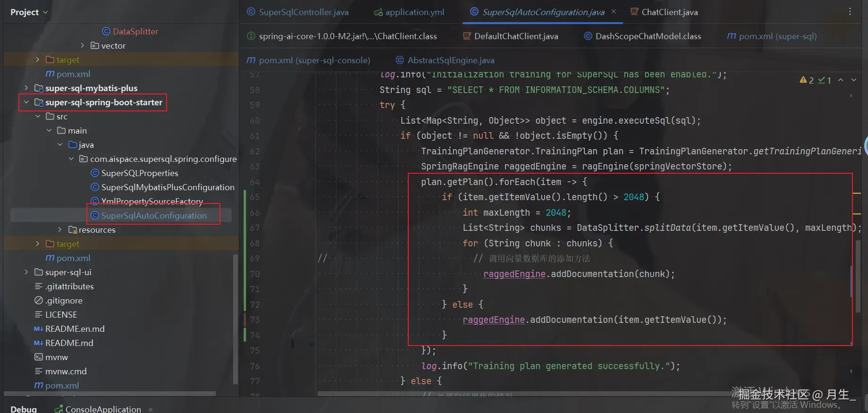Click the underlined raggedEngine on line 73
Image resolution: width=868 pixels, height=413 pixels.
493,320
